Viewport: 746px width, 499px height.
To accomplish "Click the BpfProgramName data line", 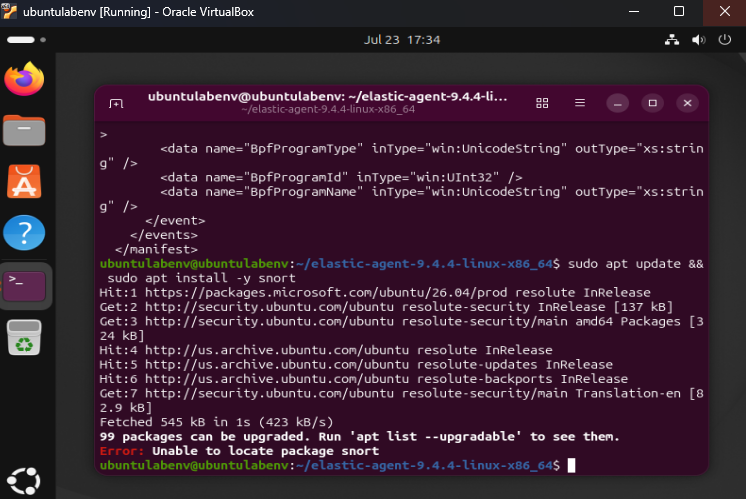I will click(401, 199).
